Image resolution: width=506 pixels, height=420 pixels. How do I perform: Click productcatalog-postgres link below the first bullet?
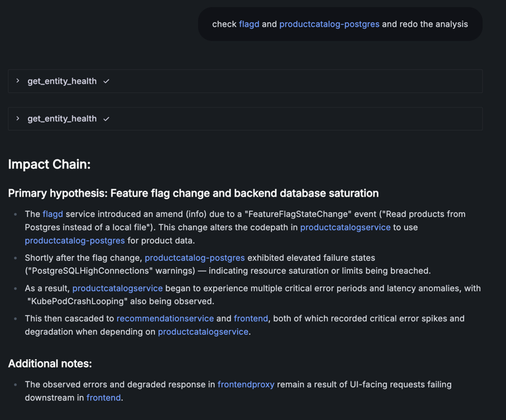point(75,240)
